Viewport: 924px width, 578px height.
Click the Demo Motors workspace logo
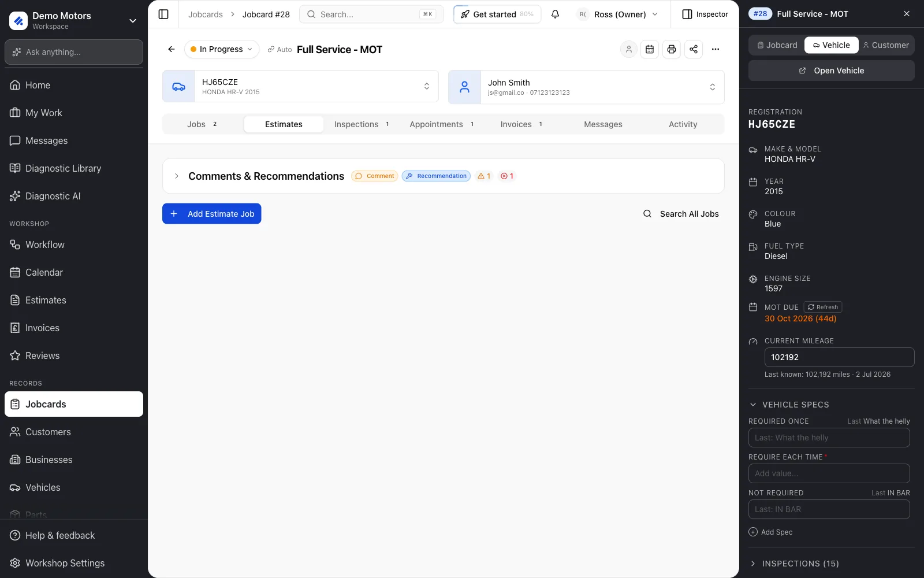[x=18, y=21]
